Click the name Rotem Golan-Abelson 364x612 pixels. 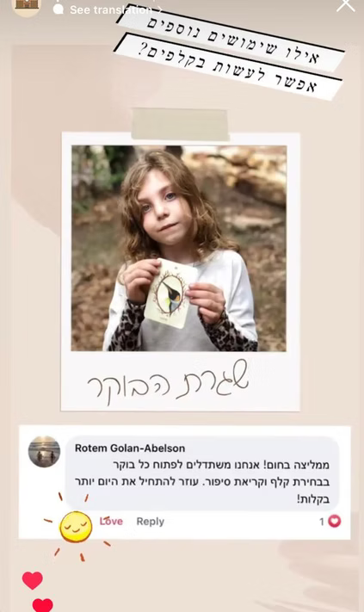[130, 448]
